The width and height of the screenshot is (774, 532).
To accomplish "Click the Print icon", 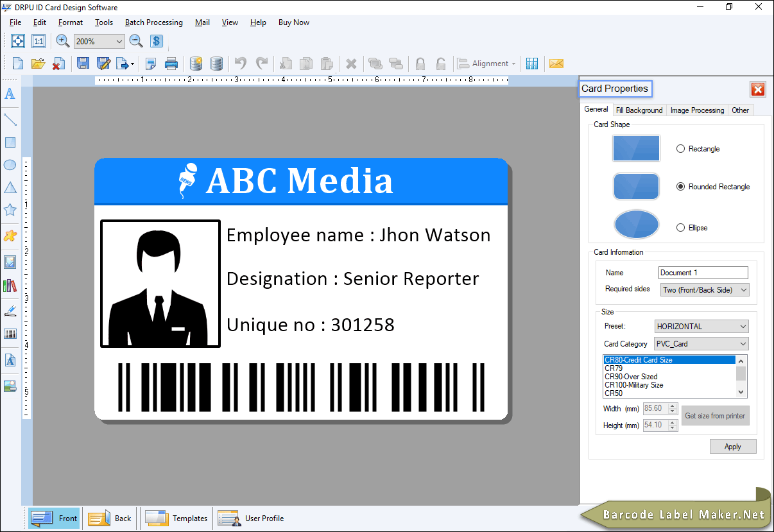I will pos(171,64).
